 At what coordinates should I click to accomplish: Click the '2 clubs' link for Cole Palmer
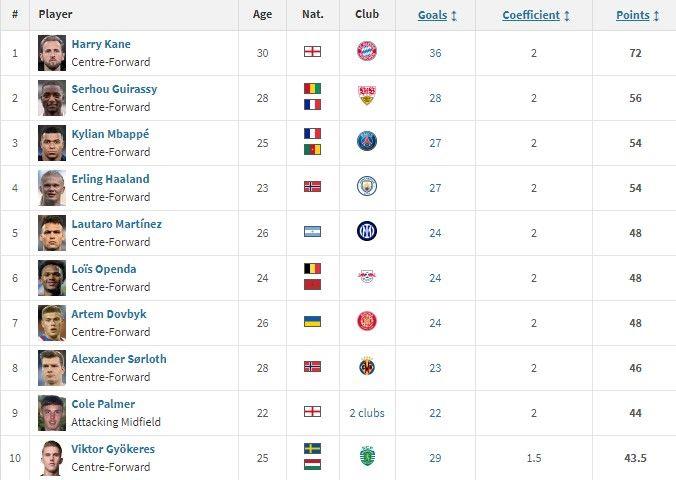[367, 413]
